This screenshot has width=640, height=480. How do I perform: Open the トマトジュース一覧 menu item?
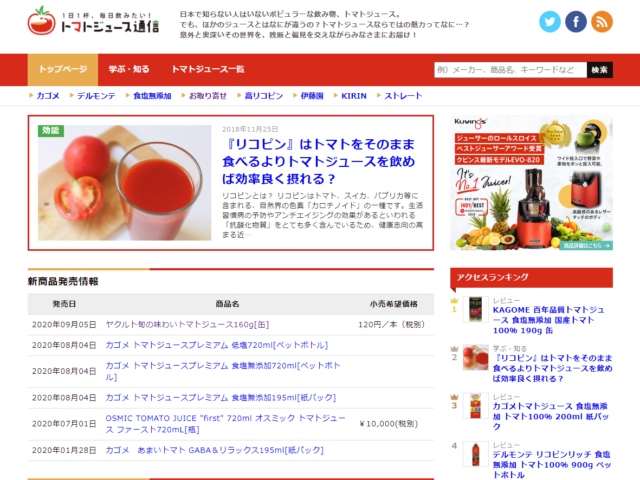[207, 69]
